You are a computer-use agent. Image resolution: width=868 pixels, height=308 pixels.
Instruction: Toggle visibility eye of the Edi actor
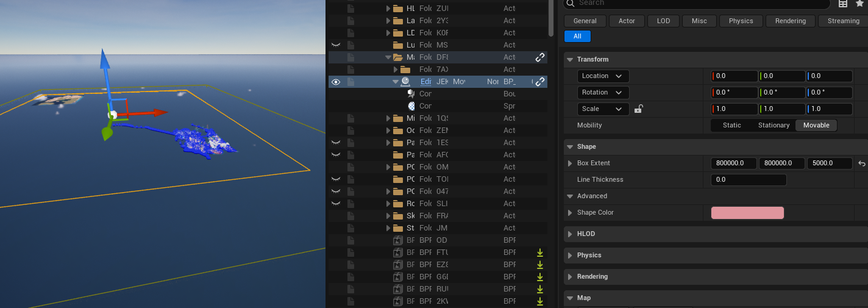(335, 82)
